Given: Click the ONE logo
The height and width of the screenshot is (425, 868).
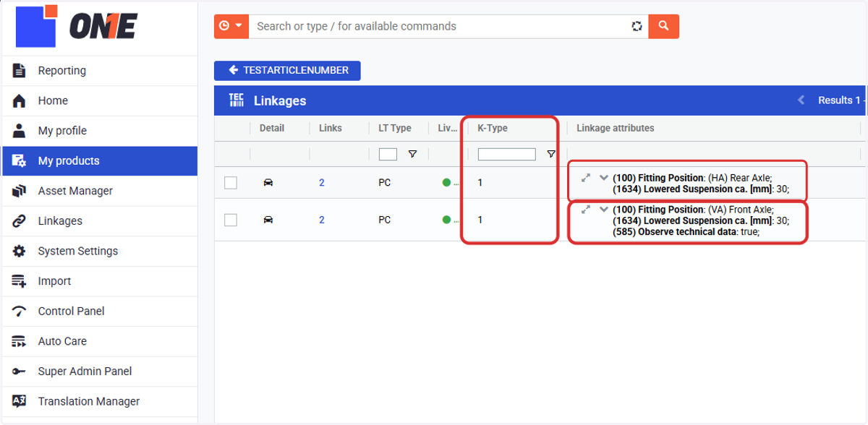Looking at the screenshot, I should 76,26.
